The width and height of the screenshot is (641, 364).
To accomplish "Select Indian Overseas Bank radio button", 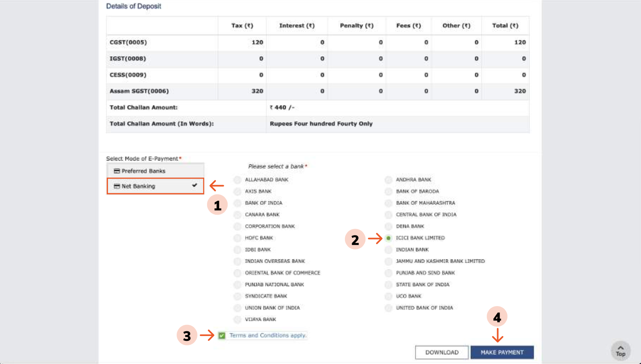I will [237, 261].
